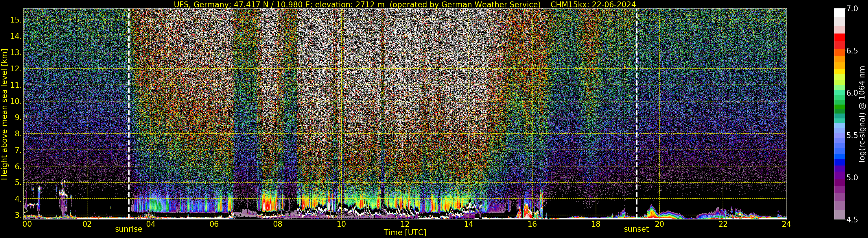Click the 12 hour tick on time axis

point(405,224)
